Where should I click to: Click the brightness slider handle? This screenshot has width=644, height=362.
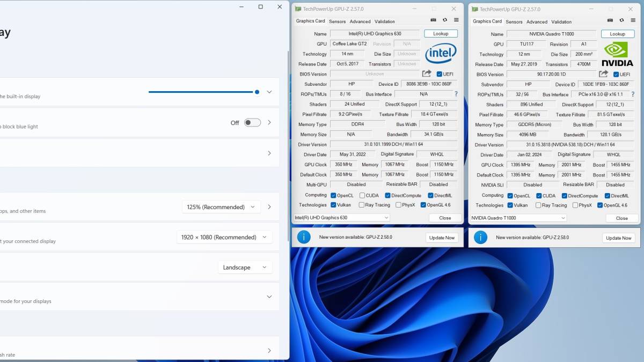coord(257,92)
